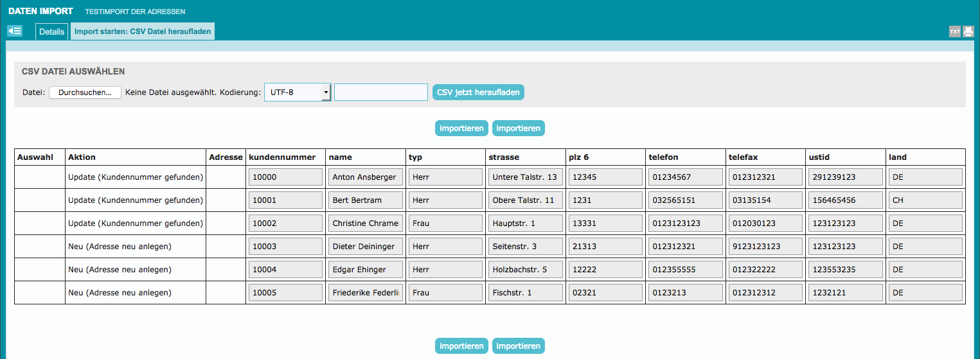Screen dimensions: 980x359
Task: Select the kundennummer field containing 10000
Action: 285,177
